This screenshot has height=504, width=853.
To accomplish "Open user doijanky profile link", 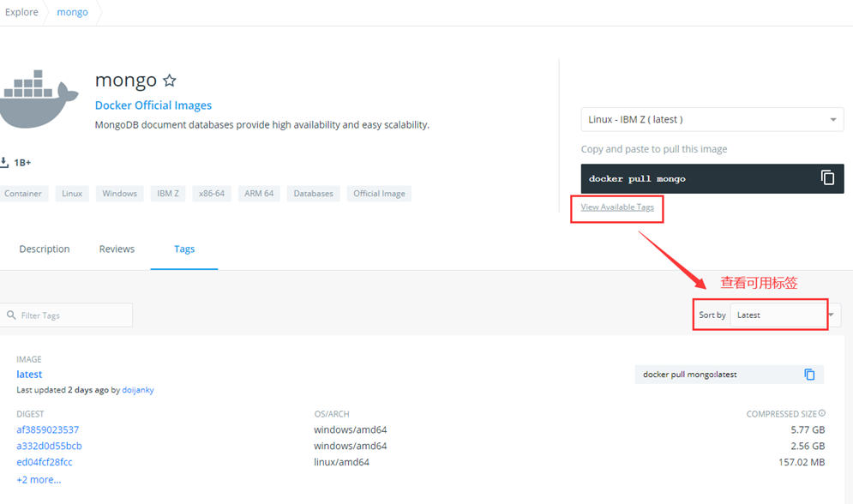I will coord(138,390).
